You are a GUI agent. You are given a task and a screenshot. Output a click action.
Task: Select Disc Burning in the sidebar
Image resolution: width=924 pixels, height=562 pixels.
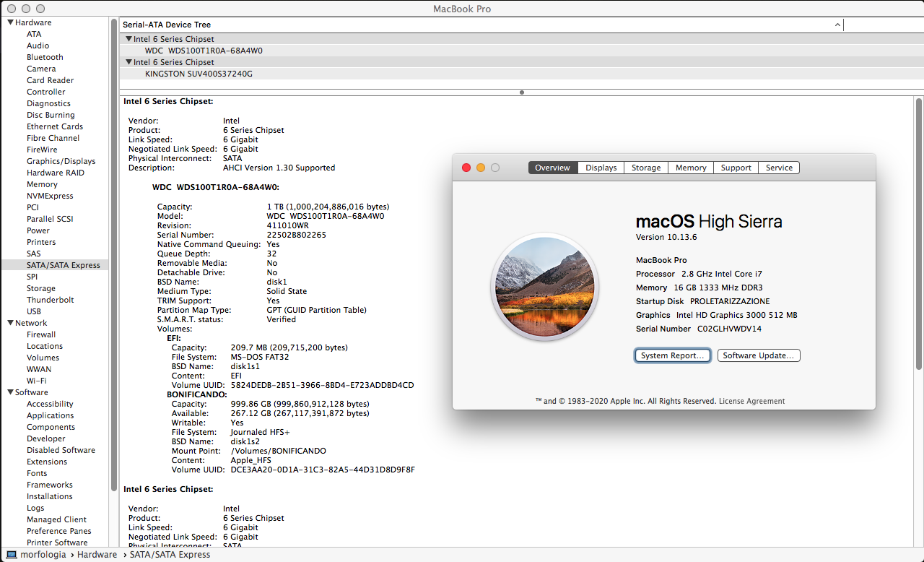[x=51, y=115]
